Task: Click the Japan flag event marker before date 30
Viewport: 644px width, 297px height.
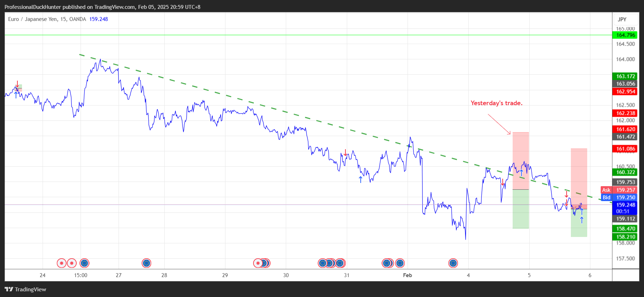Action: pyautogui.click(x=258, y=263)
